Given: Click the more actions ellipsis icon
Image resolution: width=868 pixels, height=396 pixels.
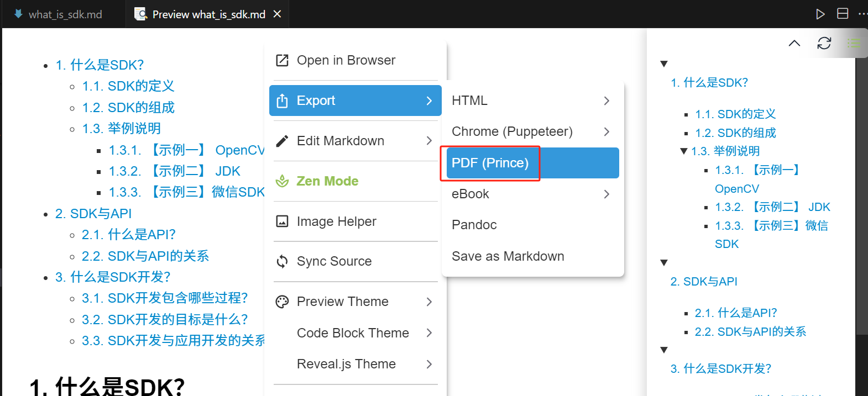Looking at the screenshot, I should (862, 14).
